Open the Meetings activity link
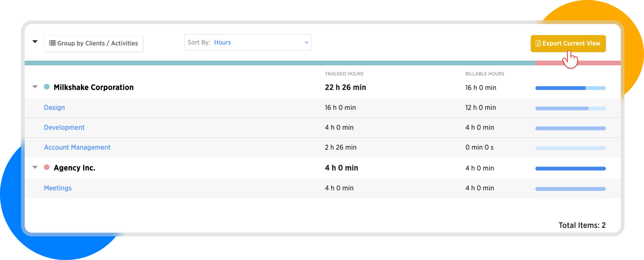644x260 pixels. (x=58, y=188)
